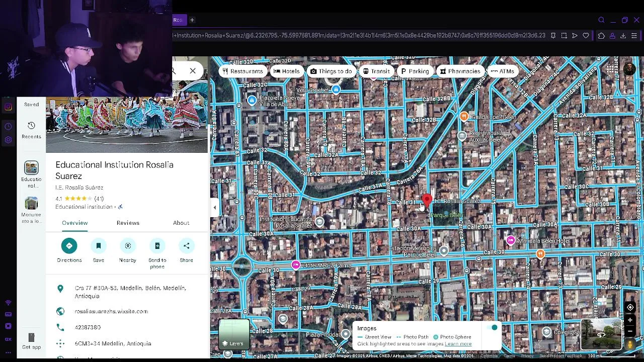The height and width of the screenshot is (362, 644).
Task: Open the browser extensions puzzle icon
Action: (x=601, y=36)
